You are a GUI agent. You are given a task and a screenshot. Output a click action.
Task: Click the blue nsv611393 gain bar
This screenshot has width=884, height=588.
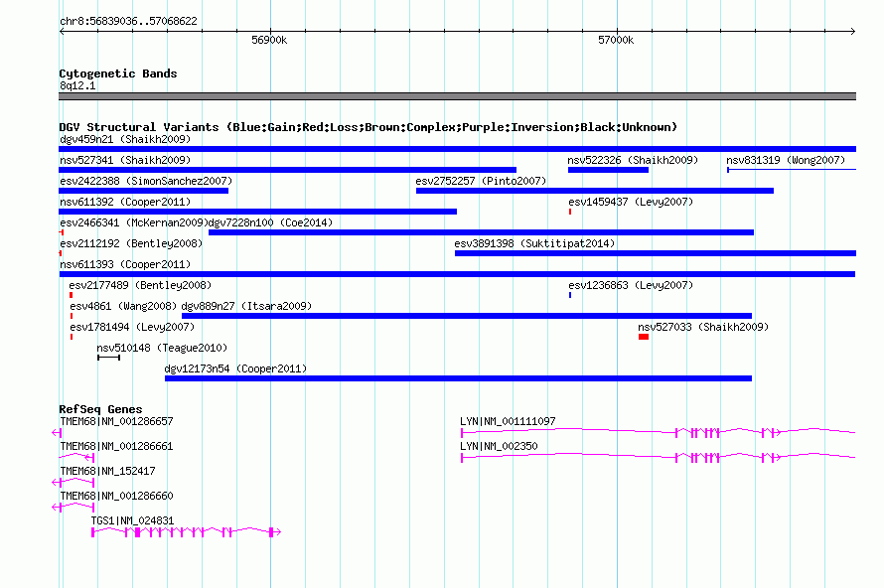[x=457, y=274]
